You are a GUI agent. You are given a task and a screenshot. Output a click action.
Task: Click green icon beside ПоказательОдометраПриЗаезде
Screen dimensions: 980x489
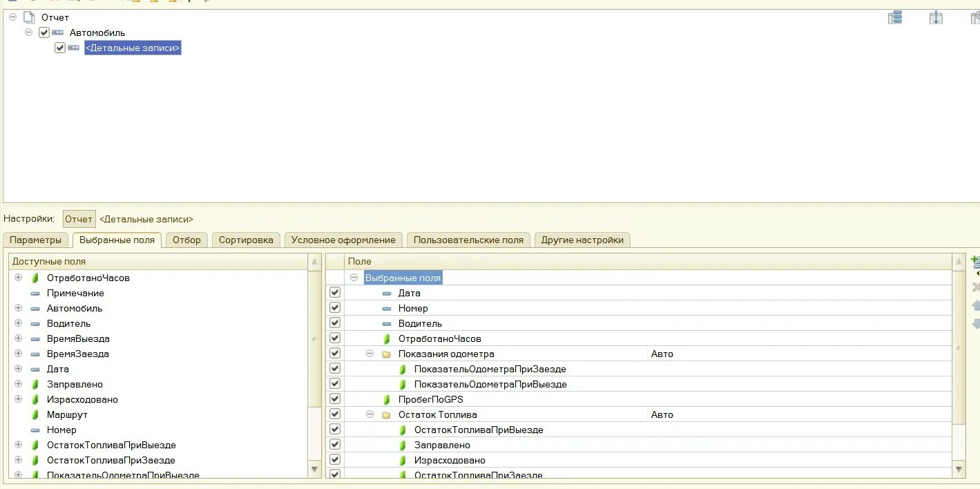[403, 369]
